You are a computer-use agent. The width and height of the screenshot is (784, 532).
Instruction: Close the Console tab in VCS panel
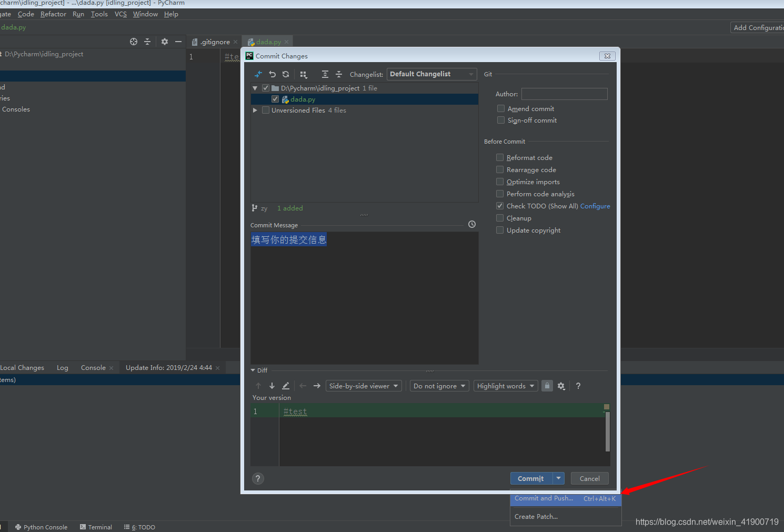point(111,368)
